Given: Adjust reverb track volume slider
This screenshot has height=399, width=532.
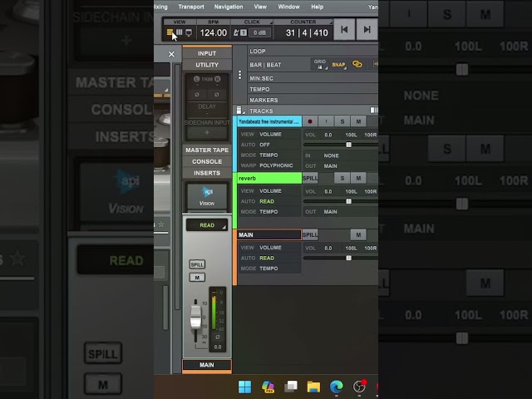Looking at the screenshot, I should coord(348,201).
